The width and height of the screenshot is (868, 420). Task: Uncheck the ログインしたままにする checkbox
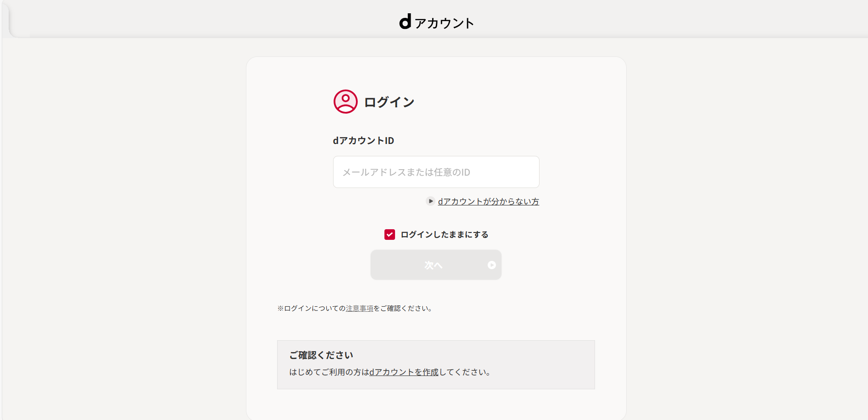coord(389,235)
